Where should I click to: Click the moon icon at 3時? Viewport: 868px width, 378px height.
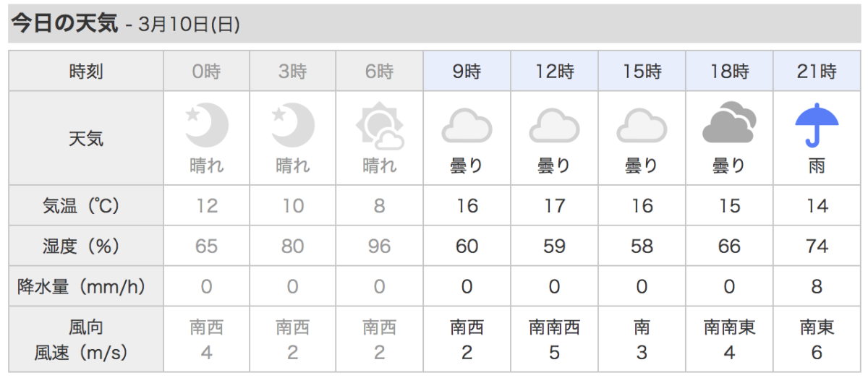click(x=293, y=124)
